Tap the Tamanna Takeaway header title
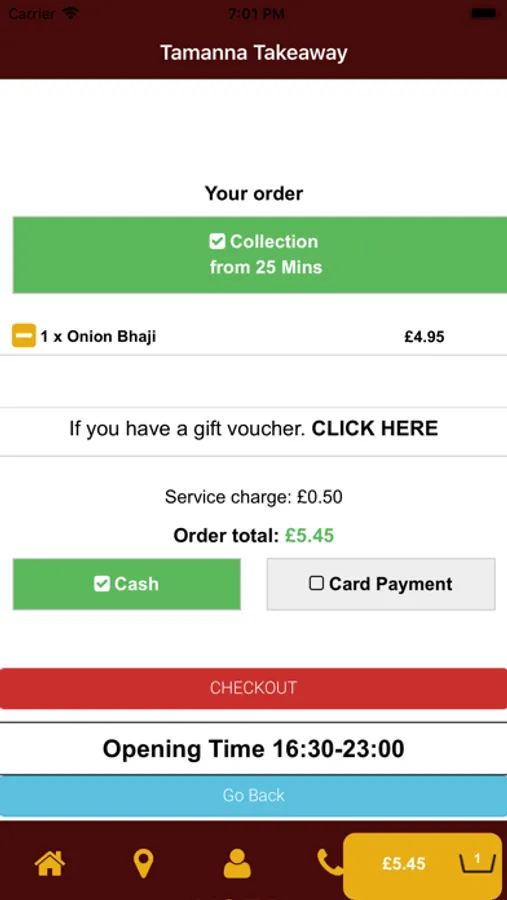507x900 pixels. click(253, 53)
